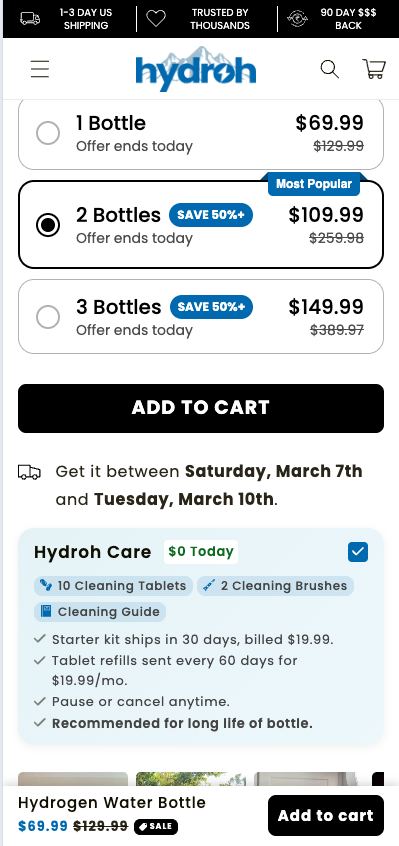This screenshot has width=399, height=846.
Task: Open the shopping cart icon
Action: (x=374, y=69)
